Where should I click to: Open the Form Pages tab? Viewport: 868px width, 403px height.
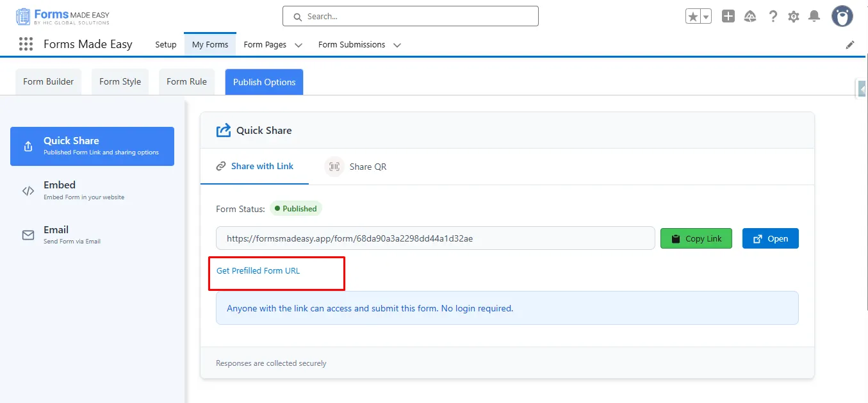(265, 44)
